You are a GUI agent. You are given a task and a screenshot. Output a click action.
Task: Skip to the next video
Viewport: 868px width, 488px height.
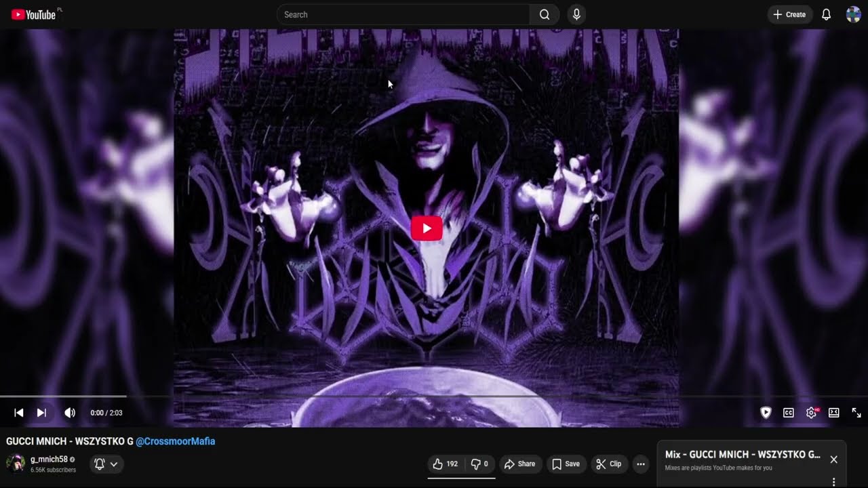coord(41,413)
